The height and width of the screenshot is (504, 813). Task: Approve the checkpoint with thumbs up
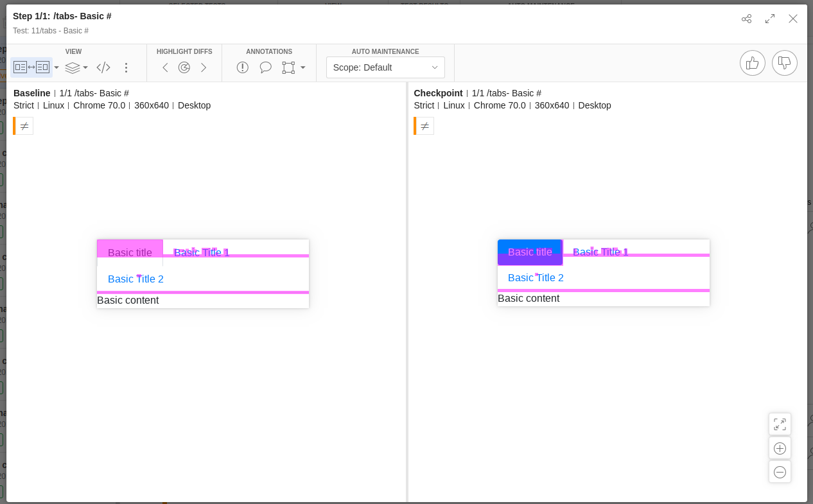[x=752, y=63]
